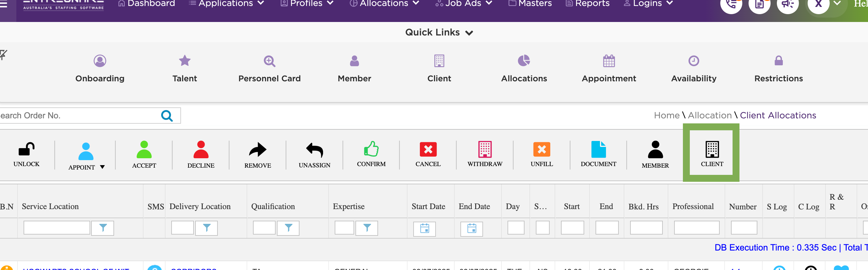Open the Restrictions quick link
868x270 pixels.
click(x=778, y=69)
